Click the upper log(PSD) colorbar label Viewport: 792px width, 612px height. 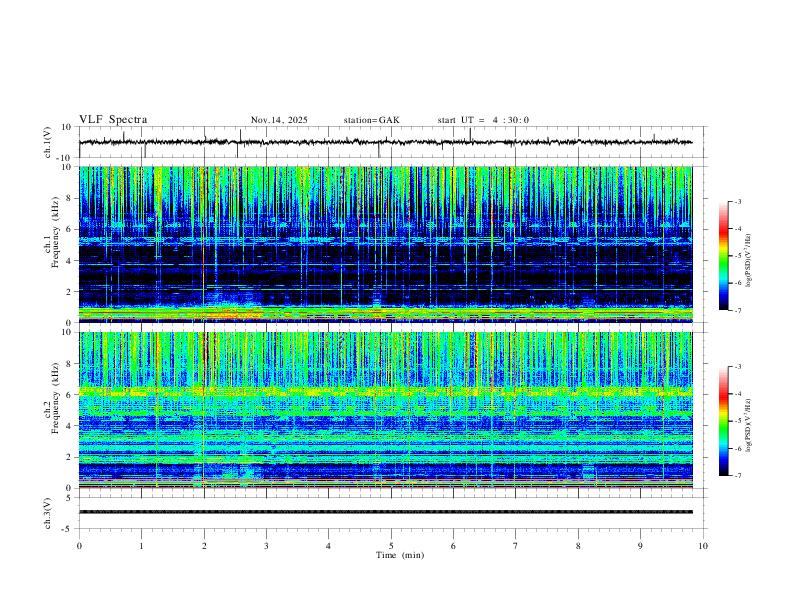coord(748,260)
